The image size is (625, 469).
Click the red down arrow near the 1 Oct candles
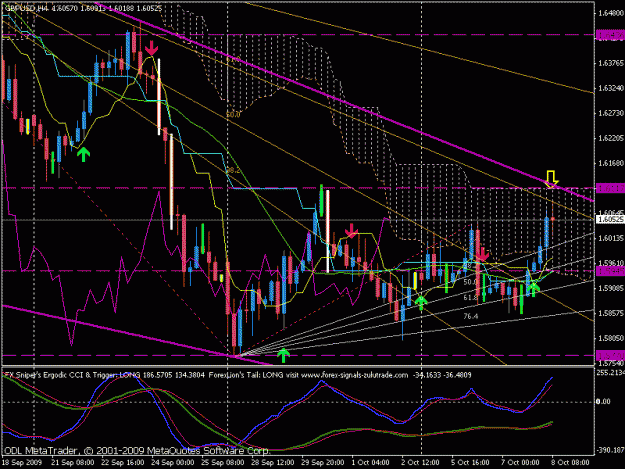(x=351, y=231)
